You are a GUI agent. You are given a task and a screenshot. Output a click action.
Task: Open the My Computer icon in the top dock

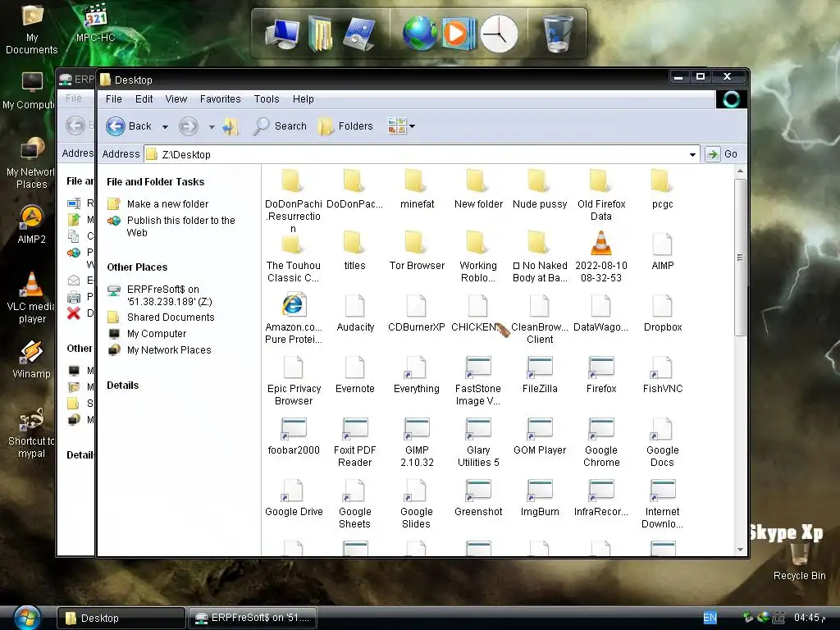coord(282,34)
